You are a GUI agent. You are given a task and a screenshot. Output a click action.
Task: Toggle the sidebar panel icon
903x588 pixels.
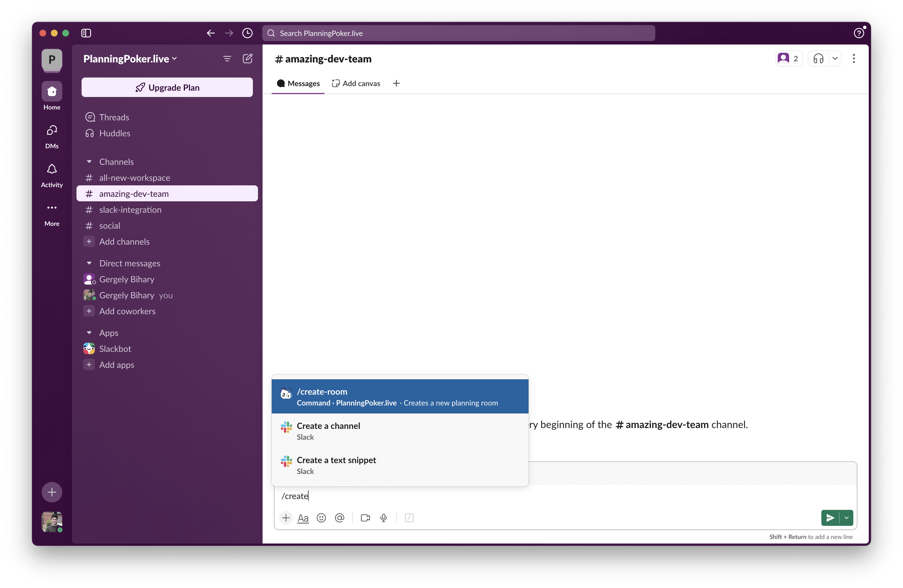[x=86, y=33]
